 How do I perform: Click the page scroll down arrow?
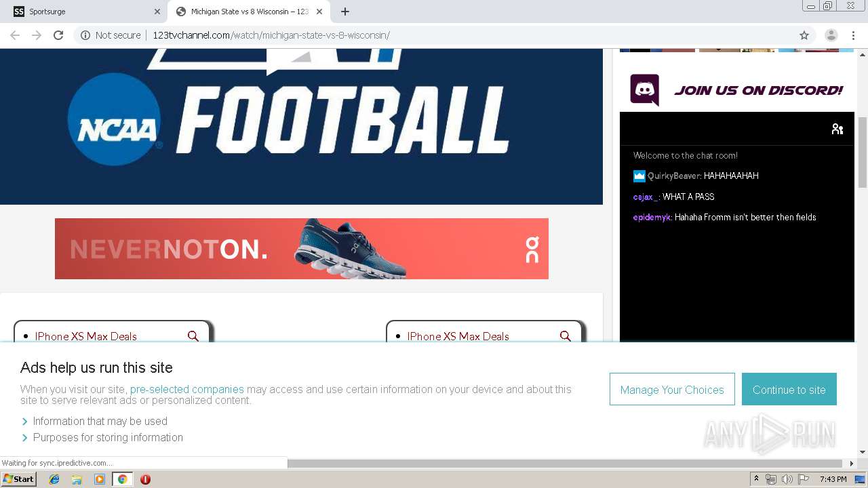pos(862,452)
